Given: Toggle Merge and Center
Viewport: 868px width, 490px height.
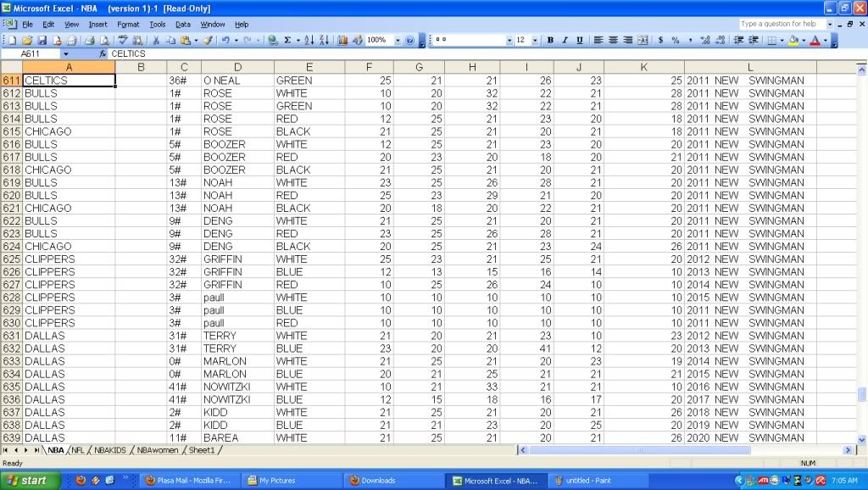Looking at the screenshot, I should [x=643, y=41].
